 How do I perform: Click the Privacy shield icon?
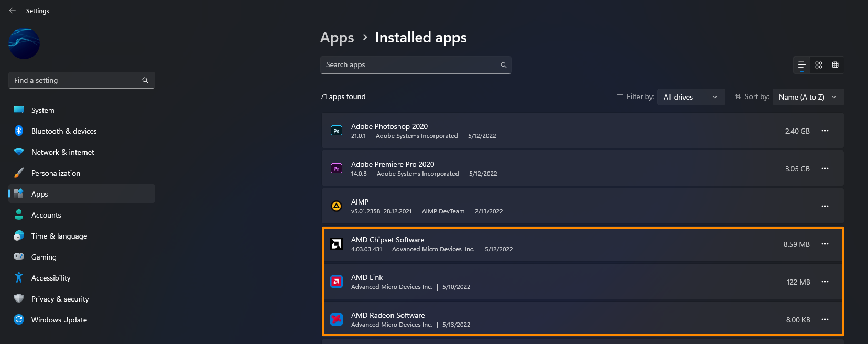(19, 298)
